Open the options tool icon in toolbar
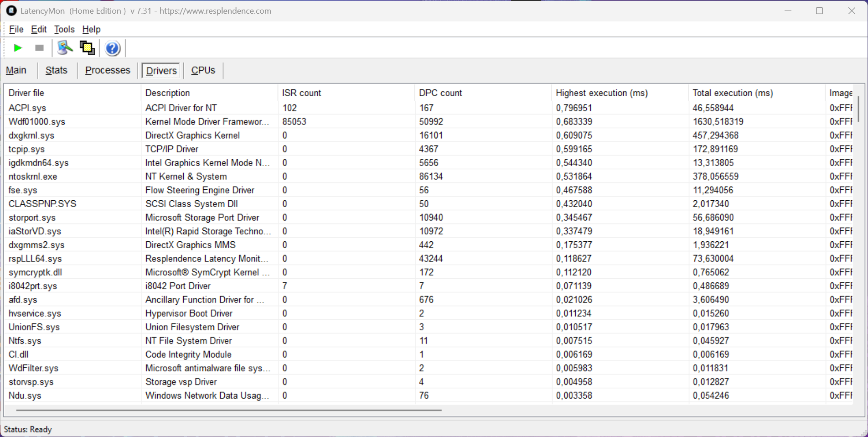 (x=65, y=48)
